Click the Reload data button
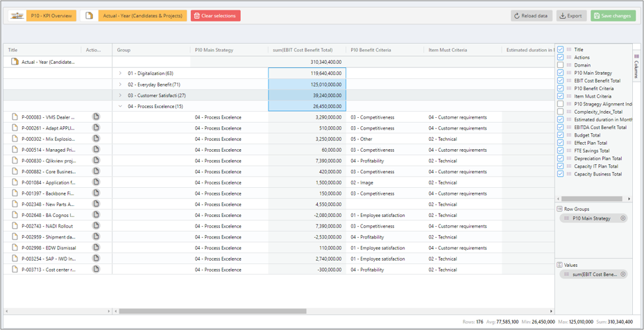This screenshot has width=644, height=330. [x=532, y=15]
